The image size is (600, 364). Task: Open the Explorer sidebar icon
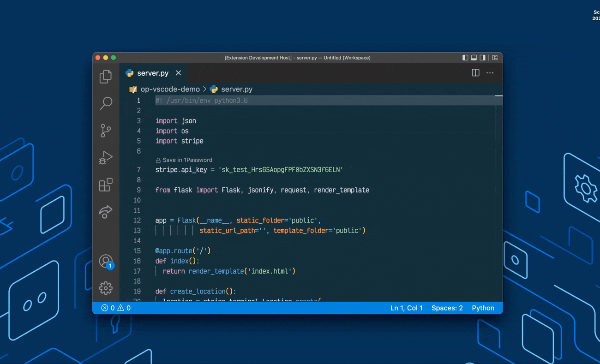tap(106, 77)
